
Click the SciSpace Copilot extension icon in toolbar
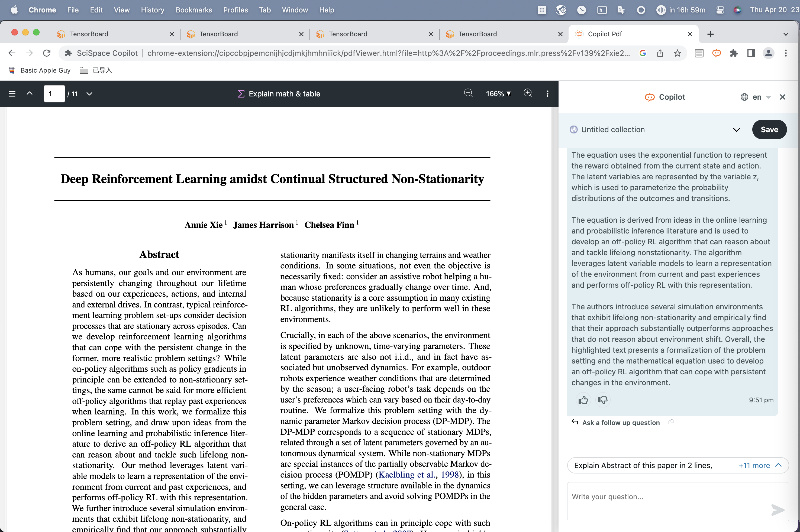click(x=716, y=53)
